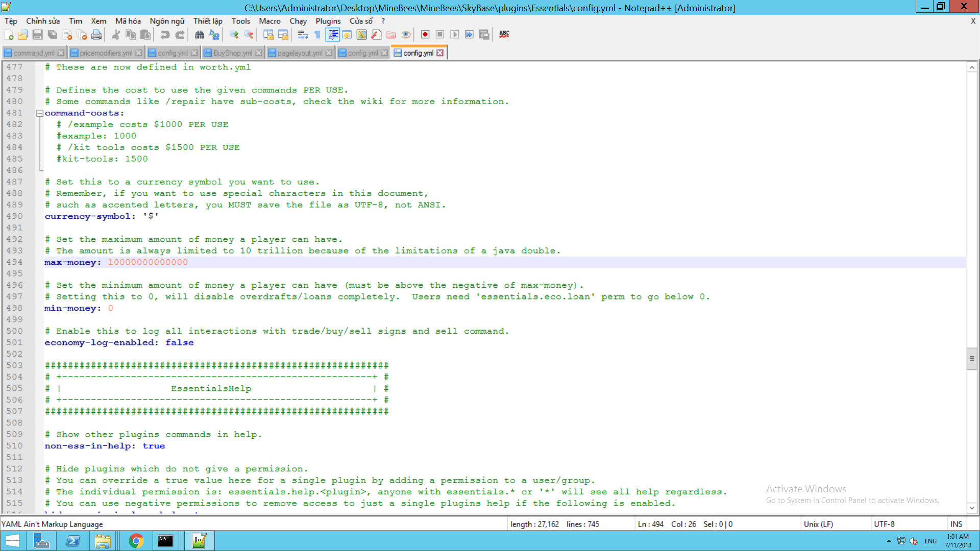Image resolution: width=980 pixels, height=551 pixels.
Task: Click the Zoom in magnifier icon
Action: click(234, 35)
